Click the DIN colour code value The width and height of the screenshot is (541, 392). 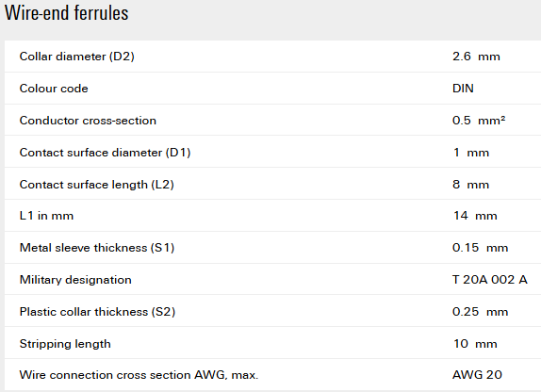(x=463, y=89)
